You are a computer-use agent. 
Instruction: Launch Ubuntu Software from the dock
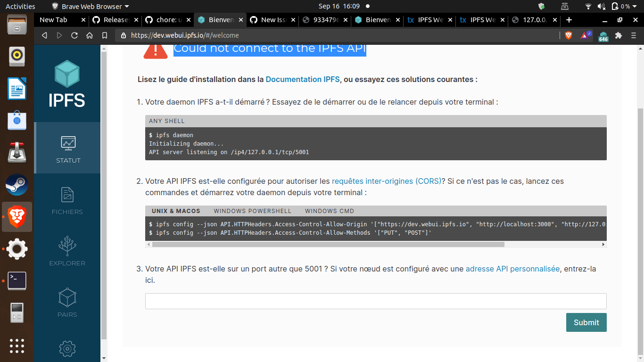17,120
